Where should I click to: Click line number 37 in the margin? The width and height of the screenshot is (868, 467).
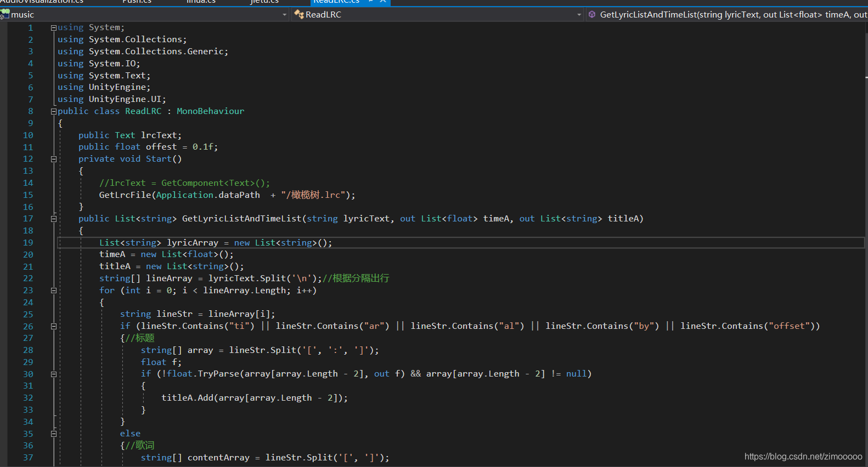(28, 458)
